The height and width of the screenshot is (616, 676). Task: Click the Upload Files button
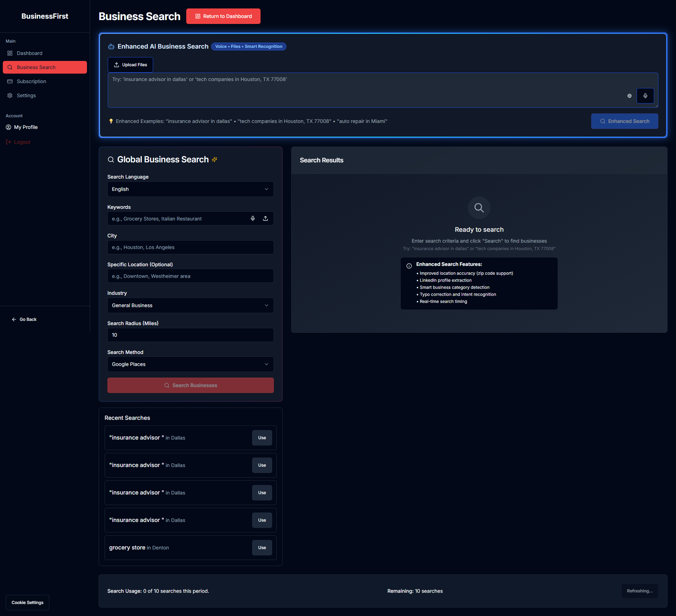130,65
